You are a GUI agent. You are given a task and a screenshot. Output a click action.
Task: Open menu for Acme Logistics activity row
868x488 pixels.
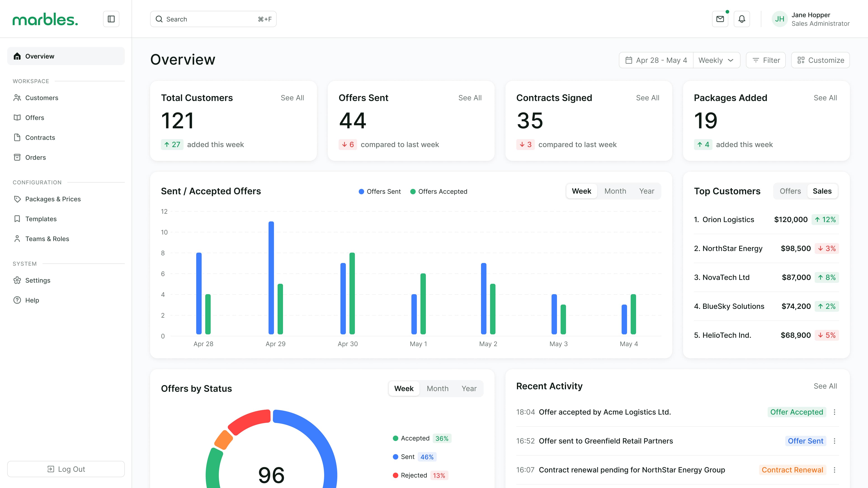click(835, 412)
